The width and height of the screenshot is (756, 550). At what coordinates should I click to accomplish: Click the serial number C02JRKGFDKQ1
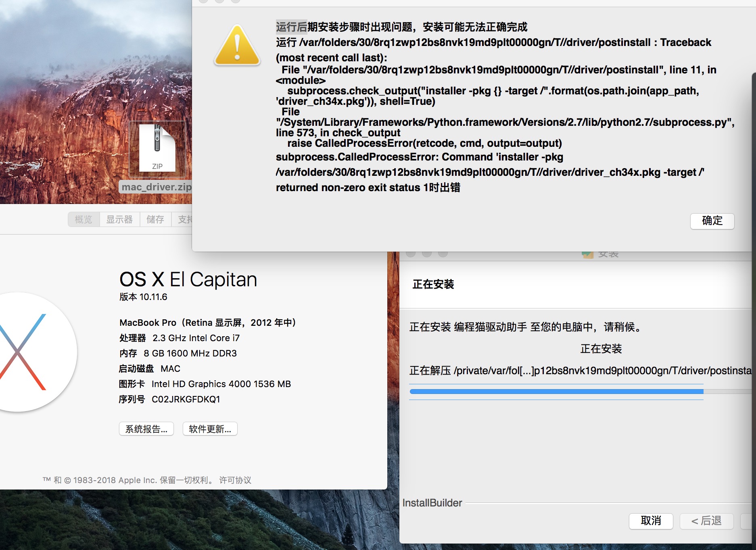click(x=186, y=400)
